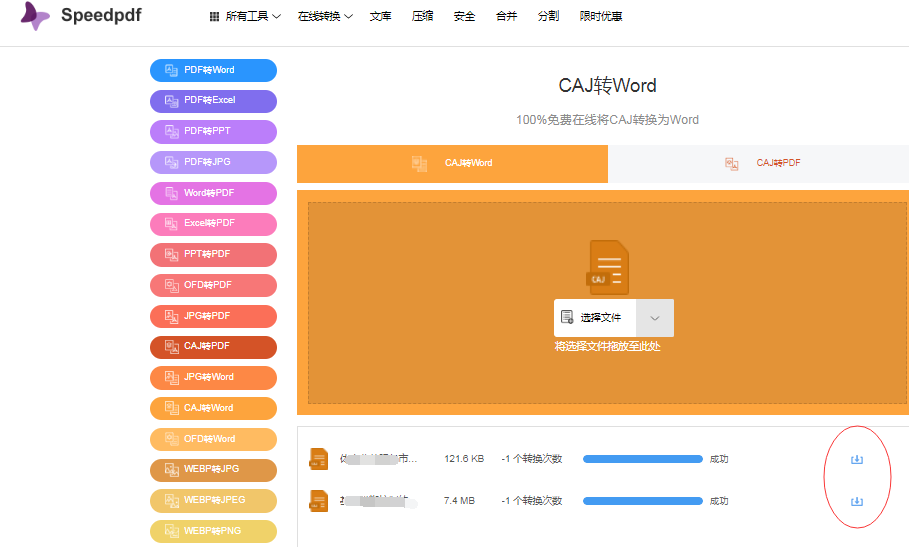Select PDF转Word in the sidebar

click(x=213, y=70)
